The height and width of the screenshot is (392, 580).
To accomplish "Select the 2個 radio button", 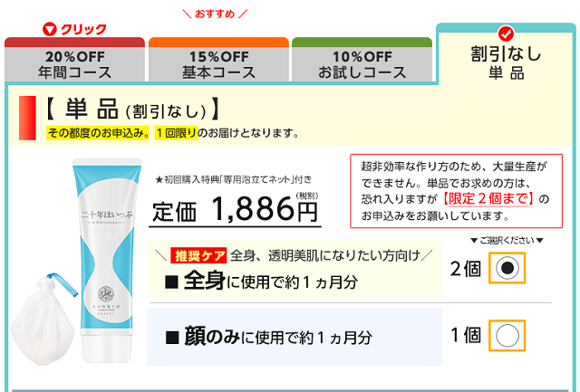I will tap(507, 268).
